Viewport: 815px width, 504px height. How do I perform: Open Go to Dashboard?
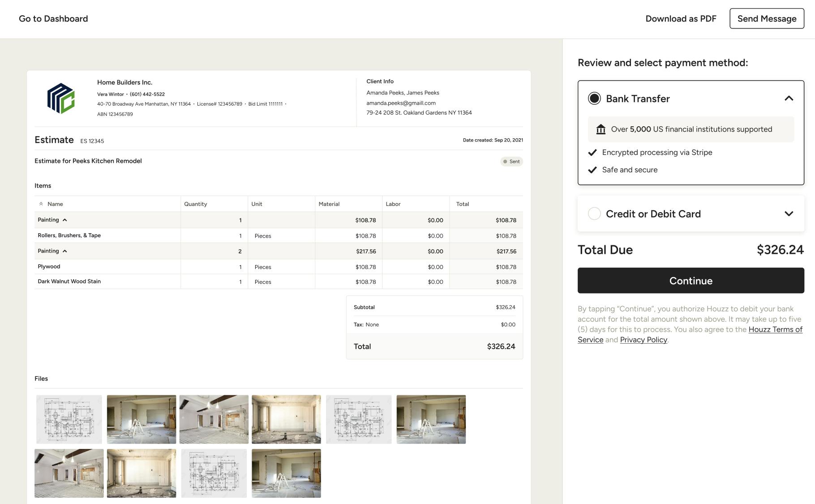click(x=53, y=18)
